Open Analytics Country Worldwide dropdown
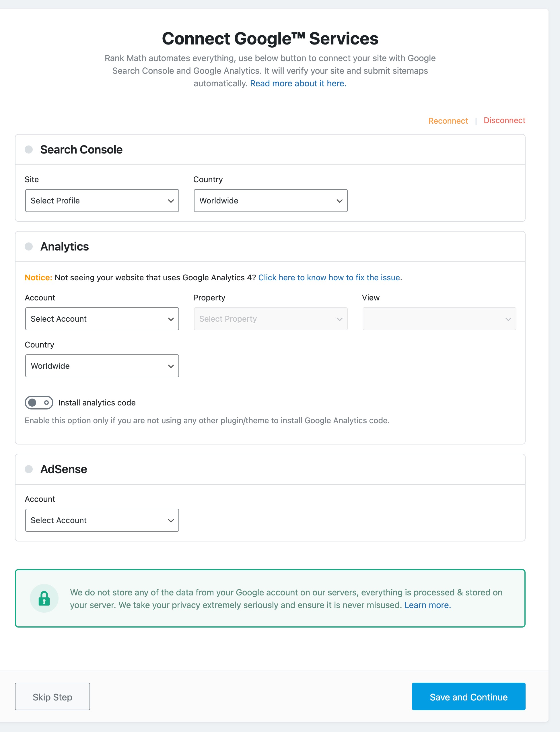Viewport: 560px width, 732px height. tap(102, 366)
